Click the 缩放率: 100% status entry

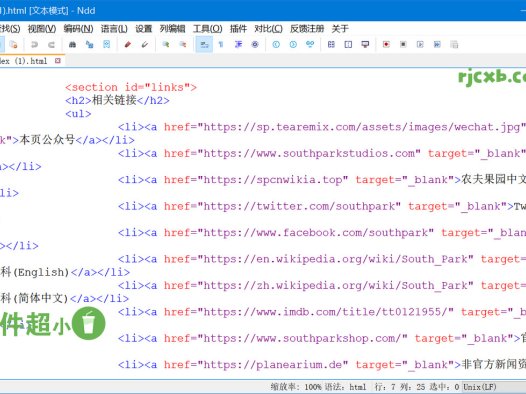(296, 387)
